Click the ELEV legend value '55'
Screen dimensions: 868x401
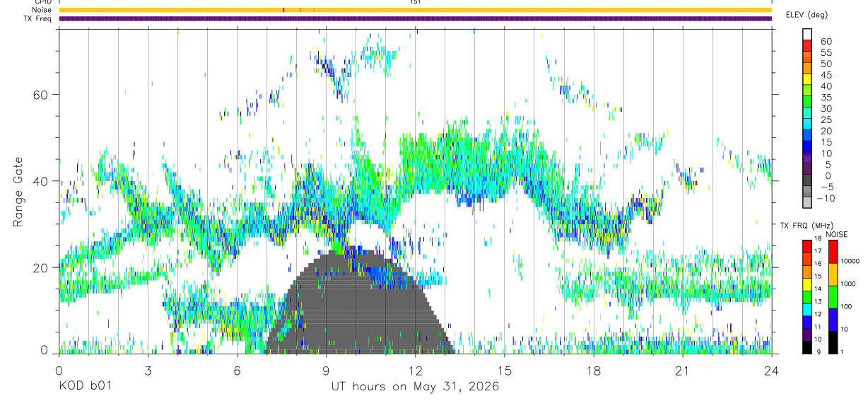(x=826, y=53)
